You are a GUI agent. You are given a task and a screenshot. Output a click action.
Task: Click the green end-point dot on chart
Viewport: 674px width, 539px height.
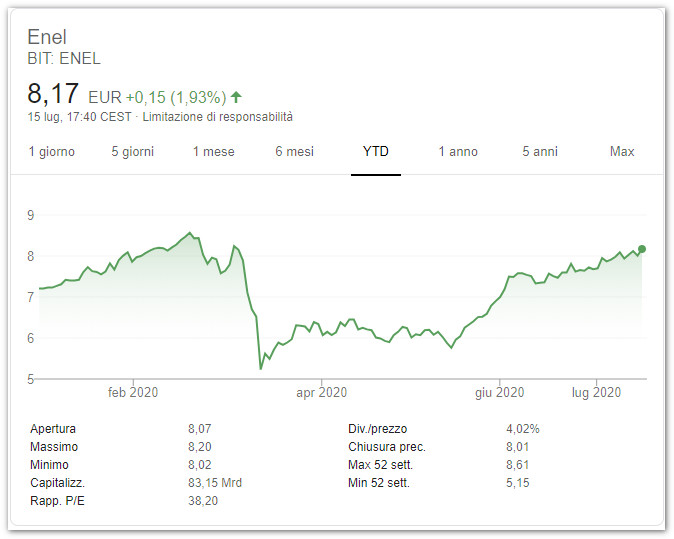[x=642, y=249]
